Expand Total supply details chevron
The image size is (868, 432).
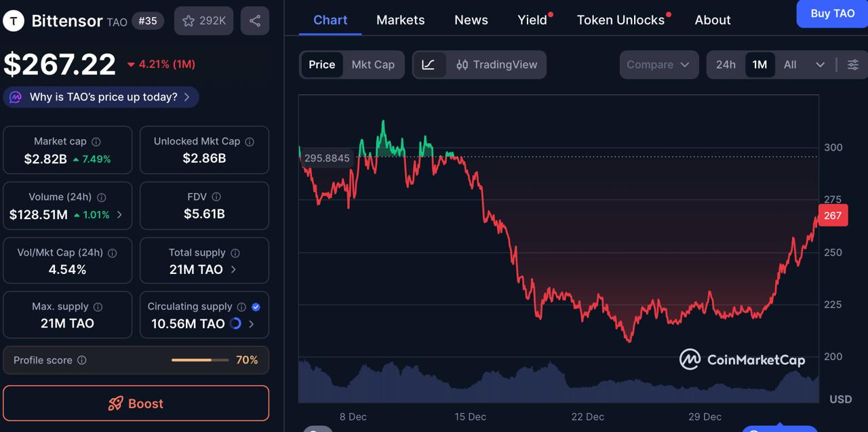pos(233,269)
